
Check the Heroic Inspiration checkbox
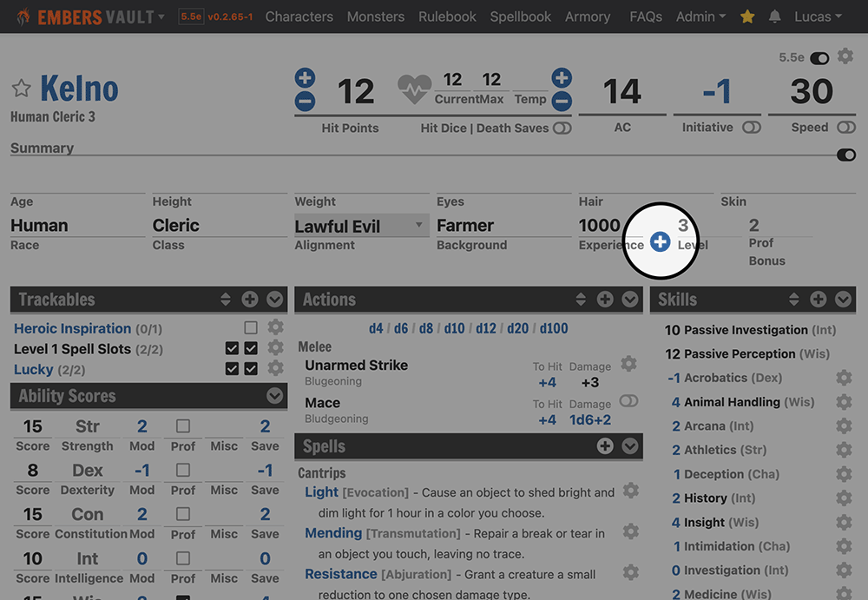point(251,328)
